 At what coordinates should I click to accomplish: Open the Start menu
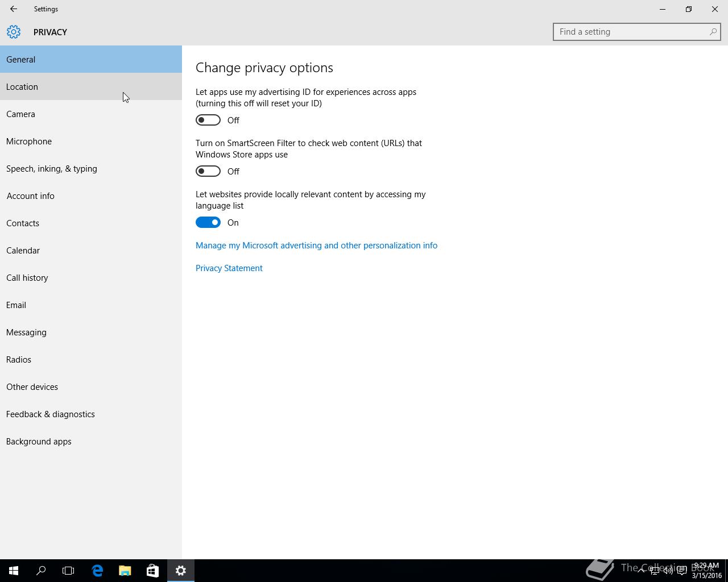14,571
